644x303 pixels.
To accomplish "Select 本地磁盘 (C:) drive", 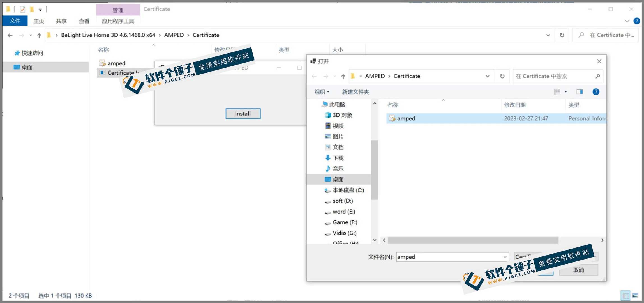I will click(x=344, y=190).
